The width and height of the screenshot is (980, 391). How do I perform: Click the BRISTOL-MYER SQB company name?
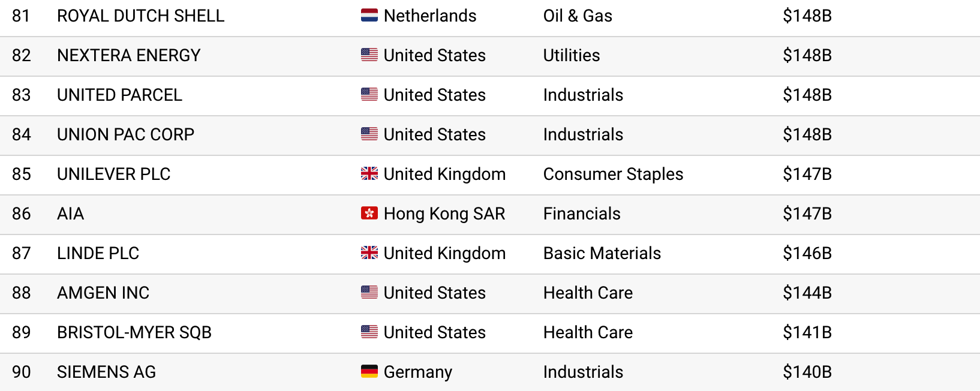(134, 332)
